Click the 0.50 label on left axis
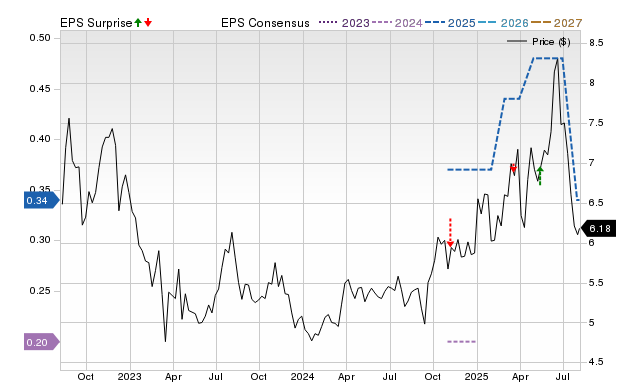640x382 pixels. (x=40, y=38)
